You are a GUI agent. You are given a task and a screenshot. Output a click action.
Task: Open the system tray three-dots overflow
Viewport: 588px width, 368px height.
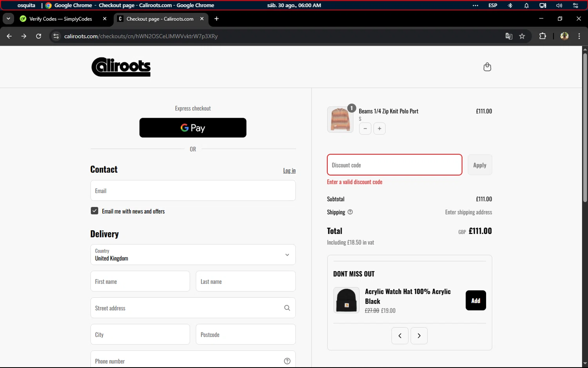(x=475, y=5)
